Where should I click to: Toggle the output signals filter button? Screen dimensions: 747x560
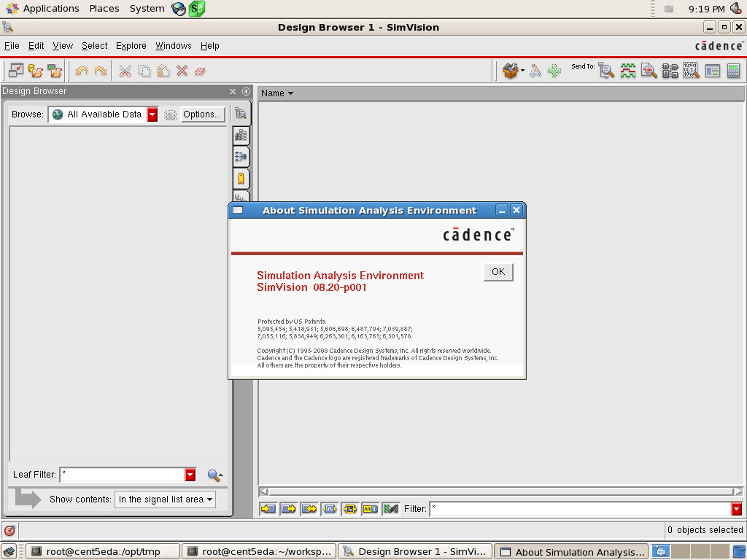(x=289, y=508)
